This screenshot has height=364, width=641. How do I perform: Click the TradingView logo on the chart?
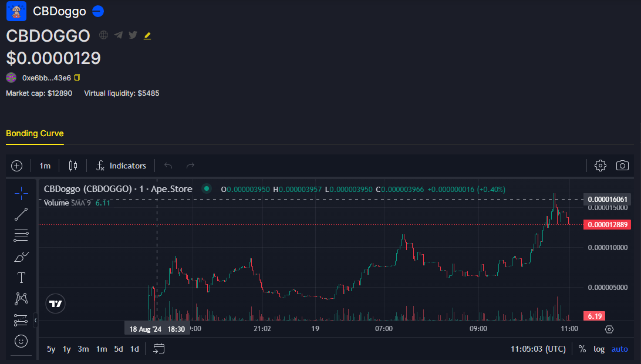(x=56, y=304)
